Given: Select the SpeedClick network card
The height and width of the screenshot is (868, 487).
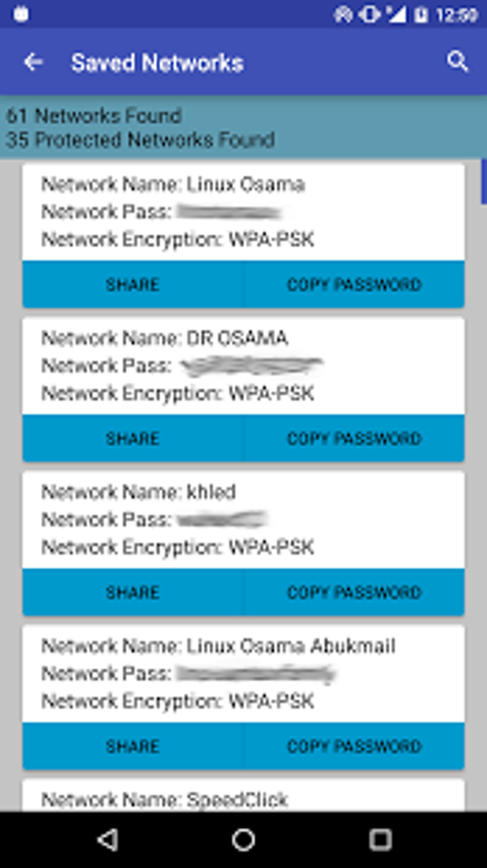Looking at the screenshot, I should 243,798.
